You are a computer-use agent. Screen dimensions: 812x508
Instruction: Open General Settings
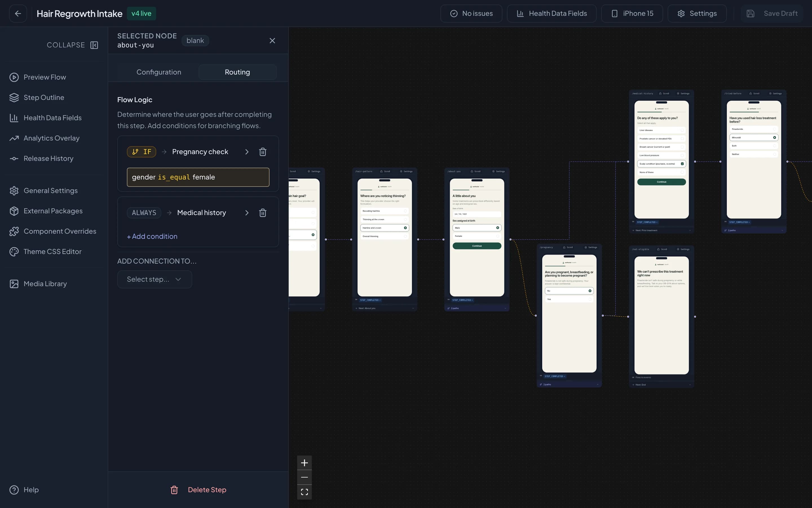click(43, 190)
